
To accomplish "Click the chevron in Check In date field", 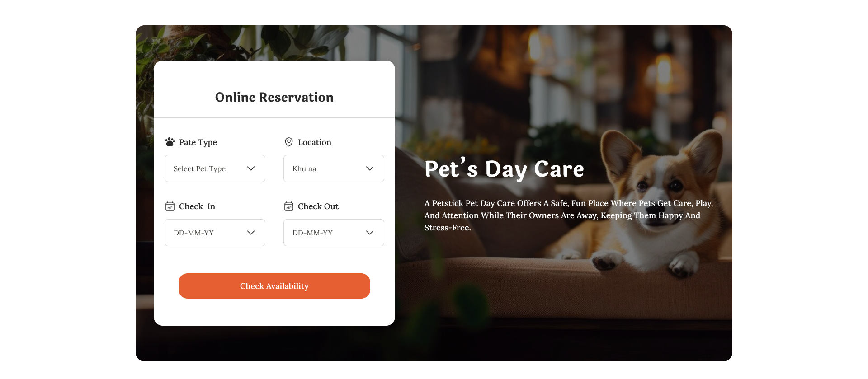I will coord(251,233).
